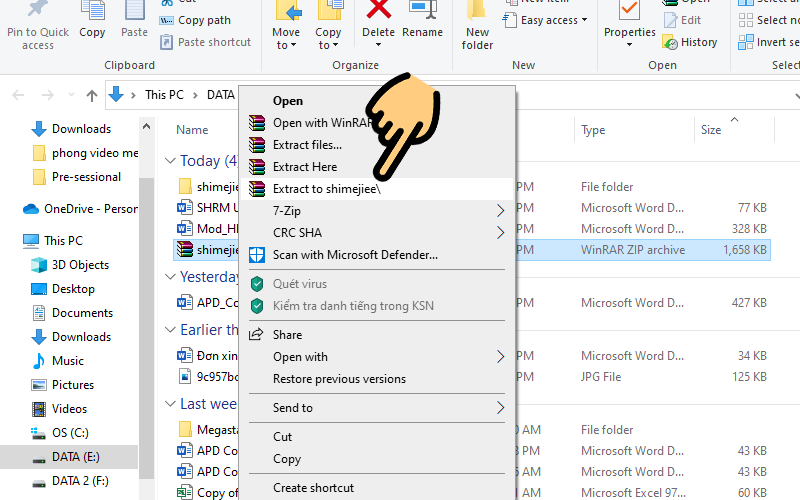
Task: Choose Cut in context menu
Action: click(x=377, y=437)
